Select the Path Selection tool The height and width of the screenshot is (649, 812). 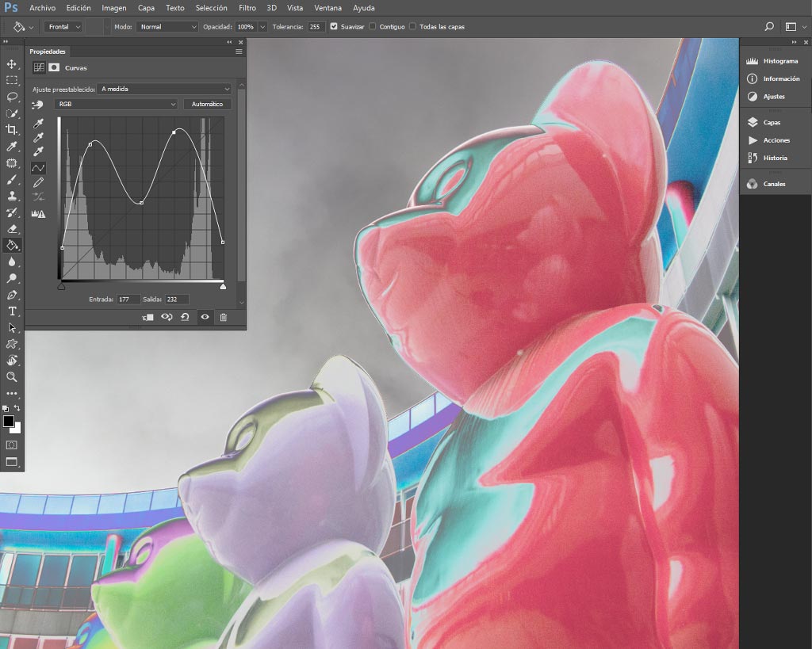(11, 327)
